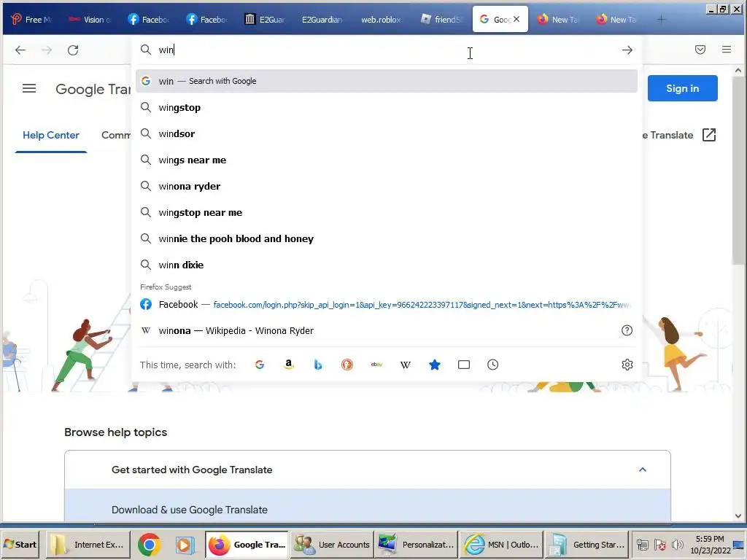Viewport: 747px width, 560px height.
Task: Open User Accounts from the taskbar
Action: (332, 545)
